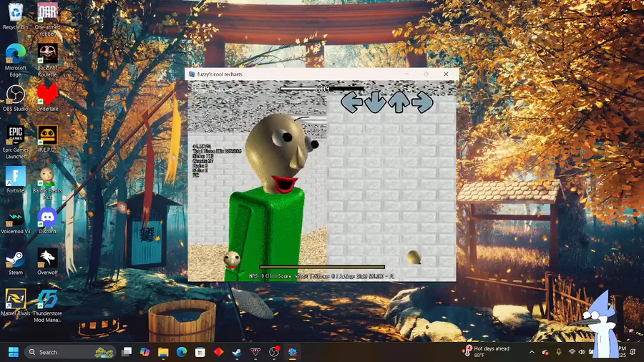Click the song time progress bar
Image resolution: width=644 pixels, height=362 pixels.
(x=322, y=88)
